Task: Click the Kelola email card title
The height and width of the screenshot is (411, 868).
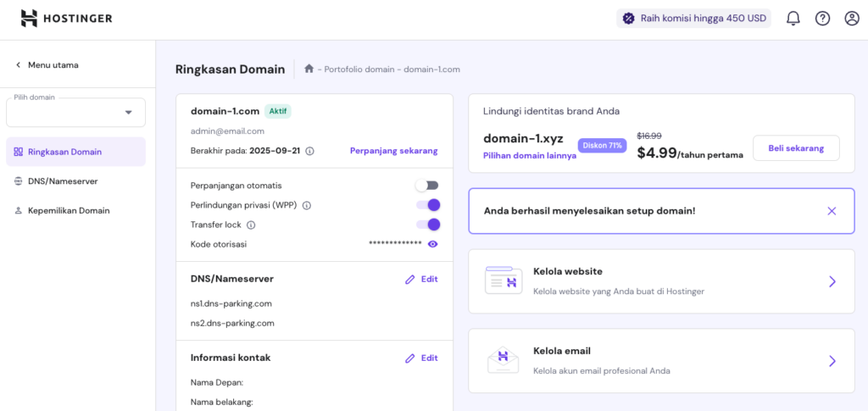Action: tap(562, 351)
